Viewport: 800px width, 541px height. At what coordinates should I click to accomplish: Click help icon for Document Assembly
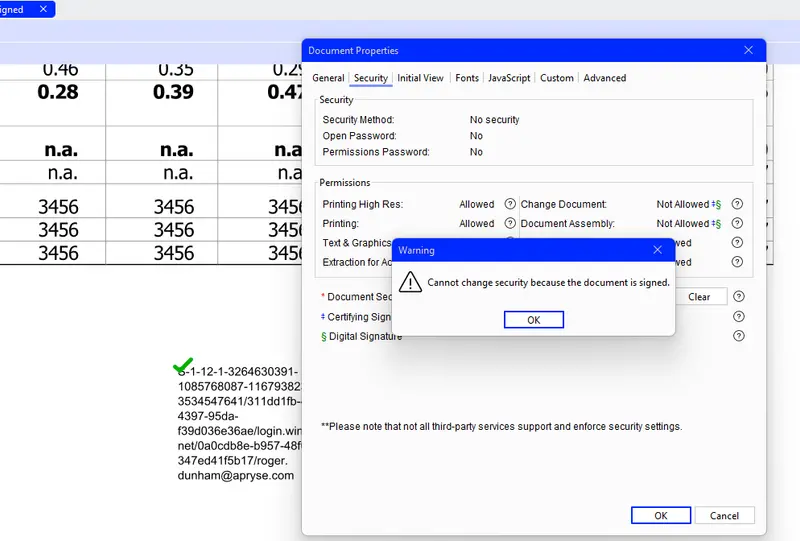pos(737,223)
